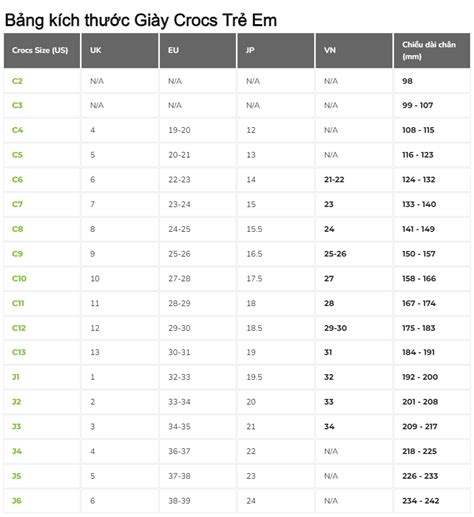Click the 19-20 EU size cell

click(x=179, y=130)
